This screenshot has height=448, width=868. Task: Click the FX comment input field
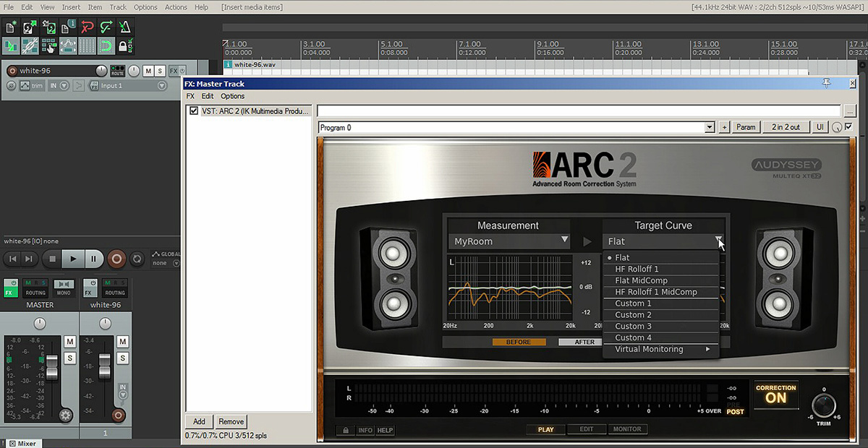[x=579, y=111]
